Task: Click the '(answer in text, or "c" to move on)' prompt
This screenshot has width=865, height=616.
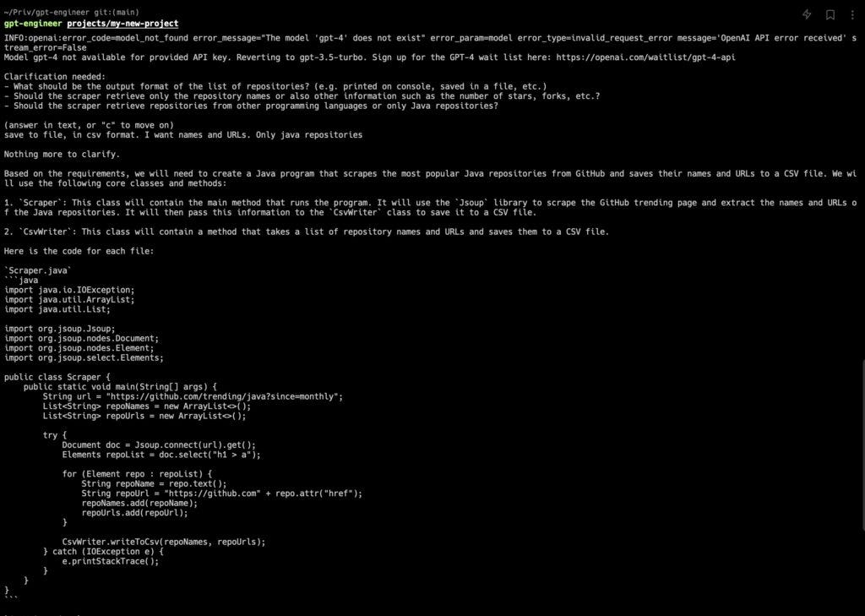Action: 89,125
